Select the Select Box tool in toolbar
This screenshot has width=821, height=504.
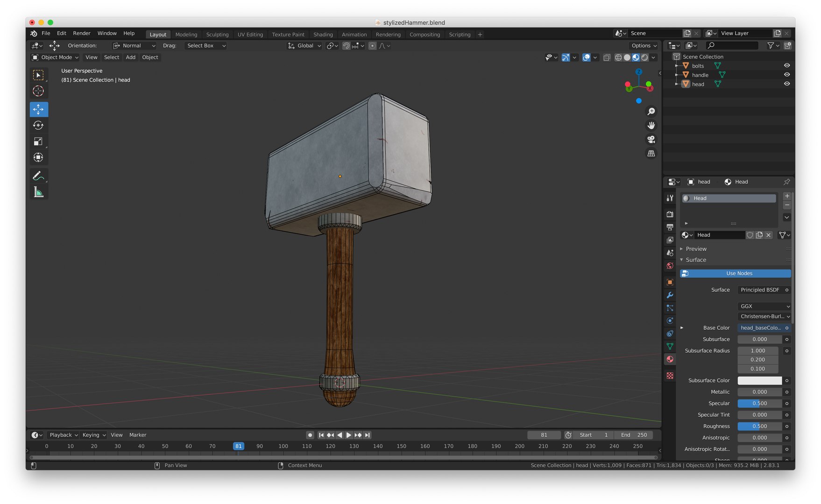coord(39,75)
